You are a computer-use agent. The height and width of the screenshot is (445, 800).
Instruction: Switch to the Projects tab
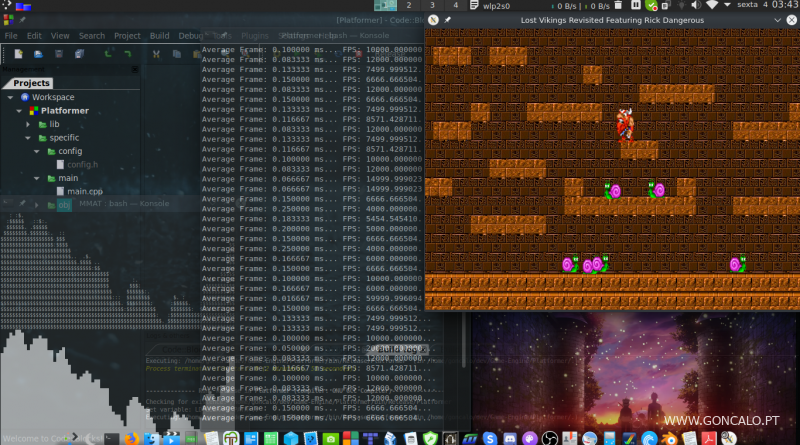click(31, 83)
